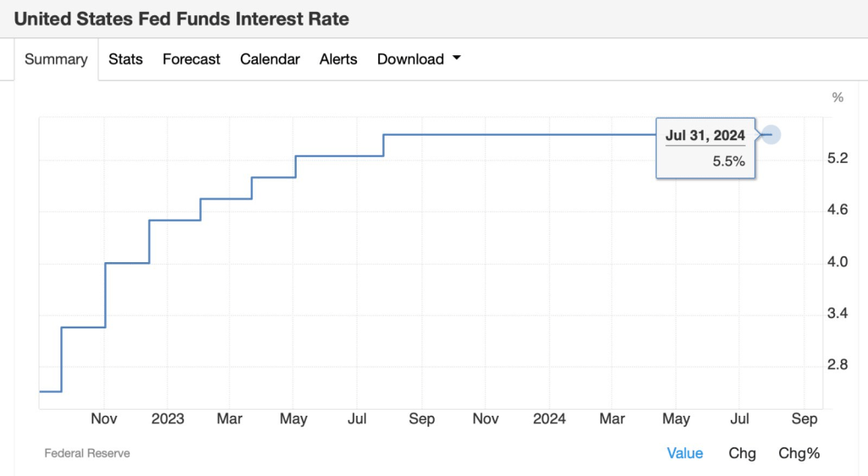
Task: Click the Federal Reserve source link
Action: point(87,453)
